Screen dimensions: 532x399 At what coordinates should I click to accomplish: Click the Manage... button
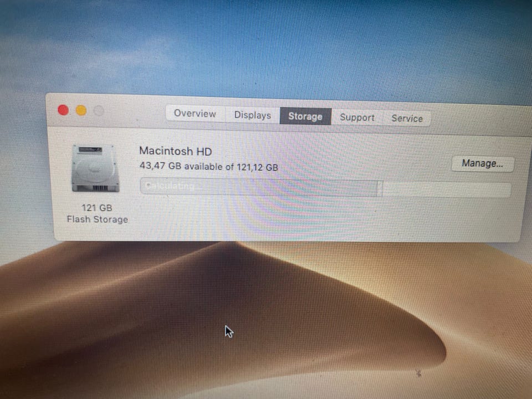(483, 163)
